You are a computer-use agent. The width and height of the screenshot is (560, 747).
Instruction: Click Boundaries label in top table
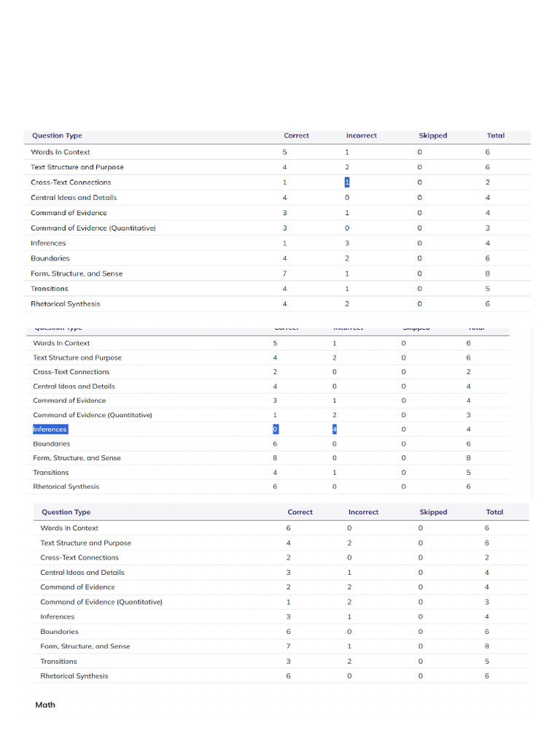pyautogui.click(x=50, y=258)
